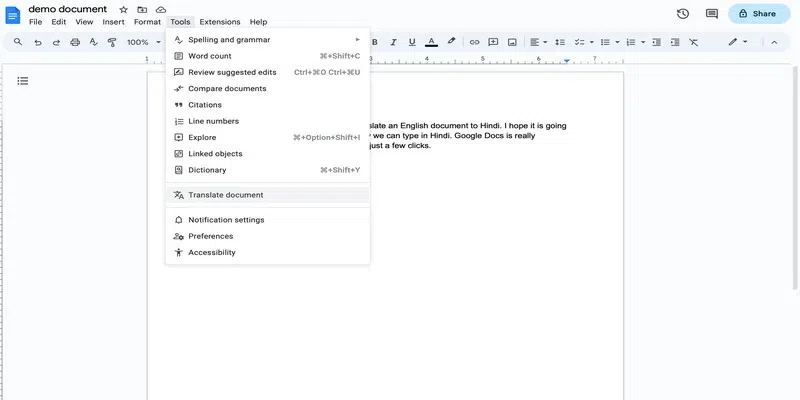This screenshot has height=400, width=800.
Task: Click the increase indent icon
Action: click(x=675, y=42)
